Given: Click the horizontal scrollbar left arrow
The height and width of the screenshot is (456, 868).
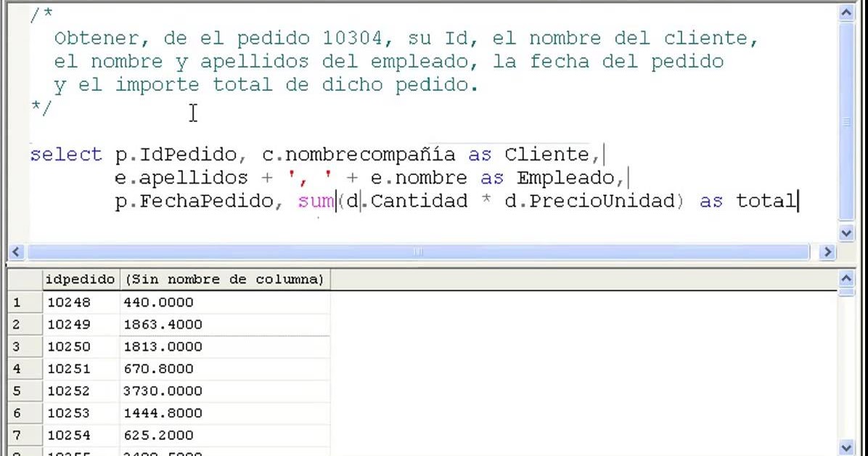Looking at the screenshot, I should 16,251.
